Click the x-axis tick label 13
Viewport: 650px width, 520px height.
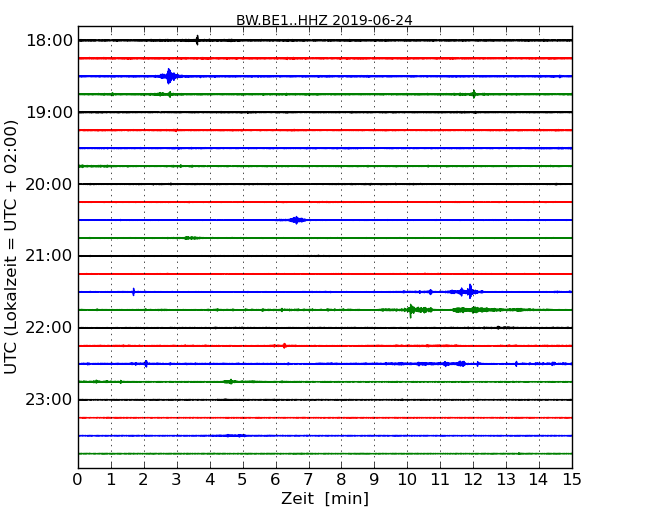point(506,480)
